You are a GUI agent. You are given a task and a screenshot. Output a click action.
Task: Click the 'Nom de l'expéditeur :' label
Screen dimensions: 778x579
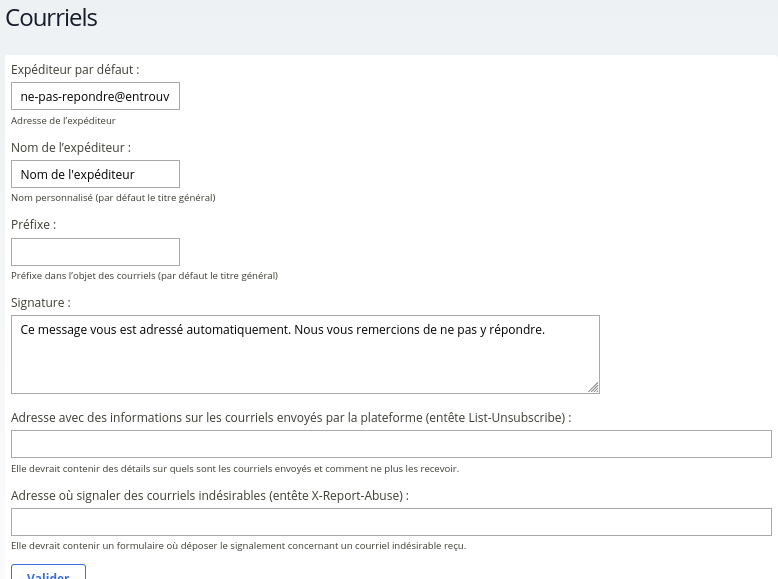pyautogui.click(x=71, y=147)
